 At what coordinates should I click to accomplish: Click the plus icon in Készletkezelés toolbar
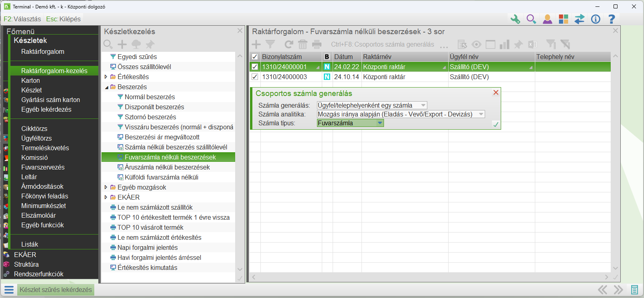(x=122, y=44)
